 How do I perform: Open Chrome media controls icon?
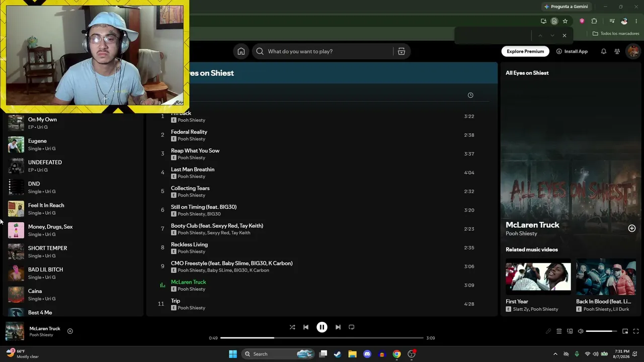click(612, 21)
